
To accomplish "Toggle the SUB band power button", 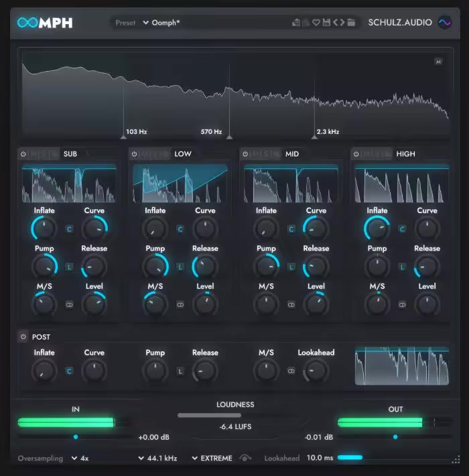I will pos(23,154).
